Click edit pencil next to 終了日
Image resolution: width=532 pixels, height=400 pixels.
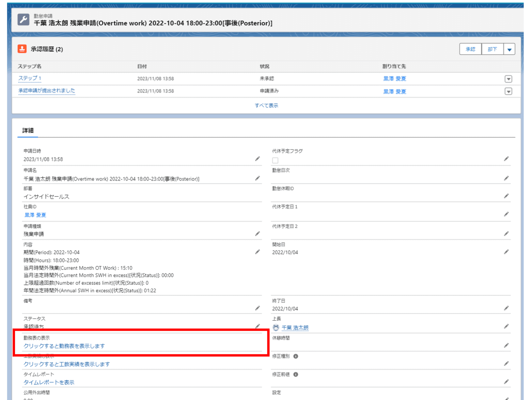tap(506, 308)
